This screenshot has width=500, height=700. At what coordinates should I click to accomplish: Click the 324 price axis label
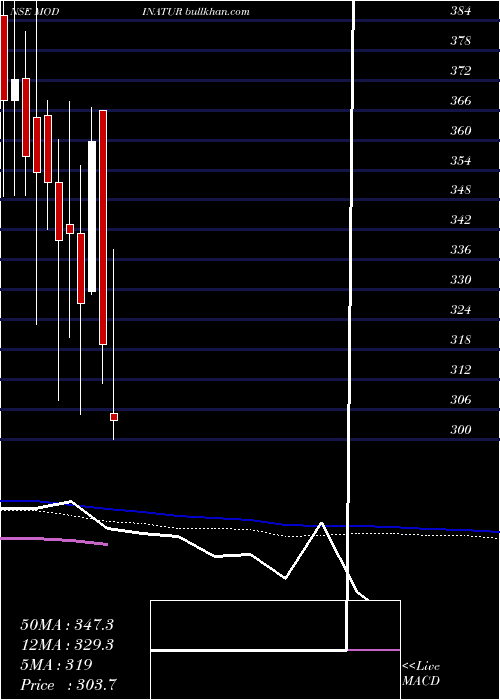click(x=460, y=310)
